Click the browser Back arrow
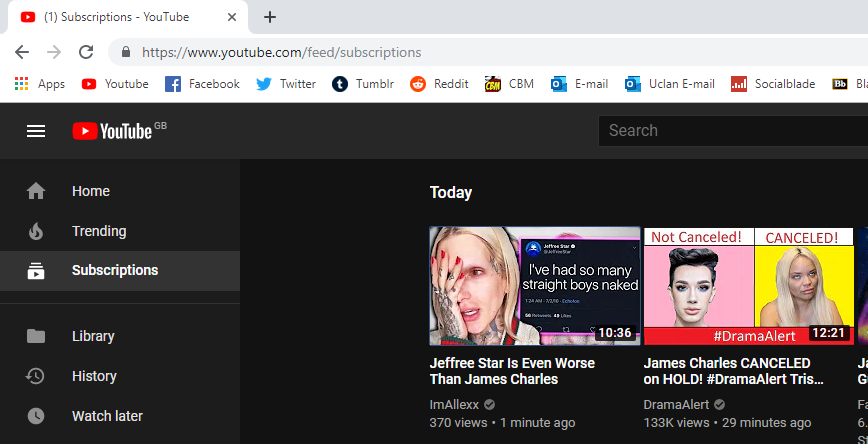 point(22,52)
